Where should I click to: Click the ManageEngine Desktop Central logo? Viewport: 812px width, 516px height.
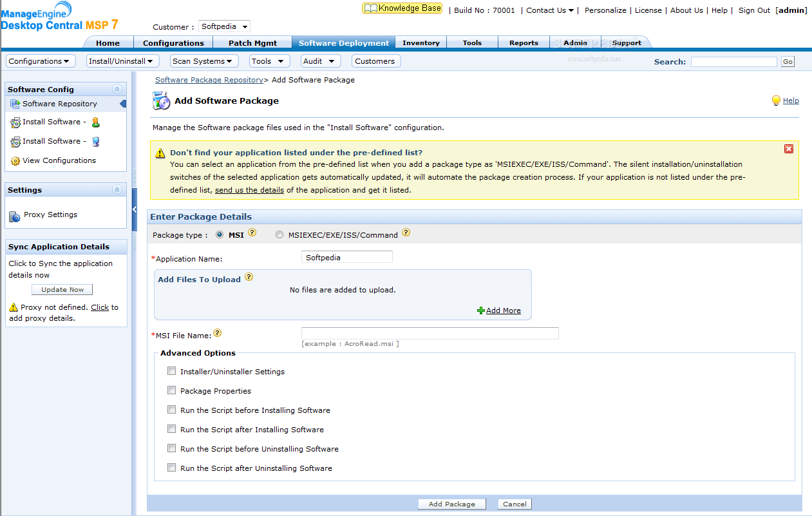tap(59, 17)
